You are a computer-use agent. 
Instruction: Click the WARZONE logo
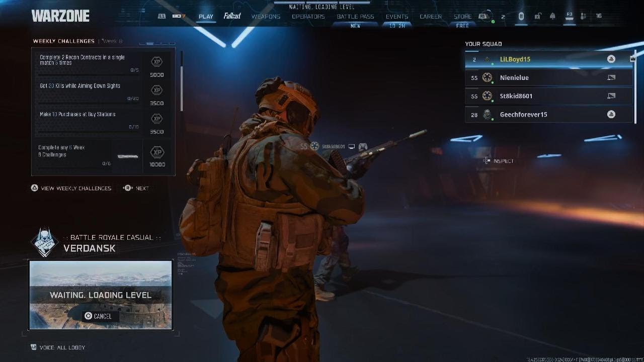tap(60, 16)
